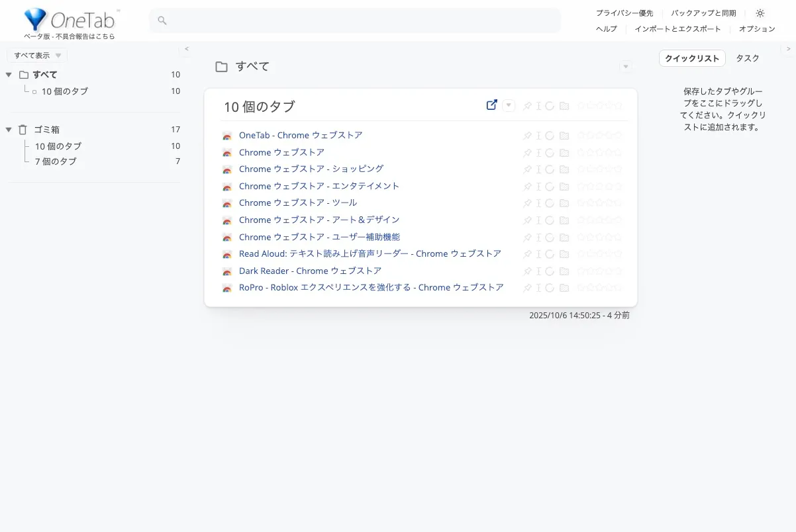
Task: Click the OneTab funnel logo
Action: pos(35,20)
